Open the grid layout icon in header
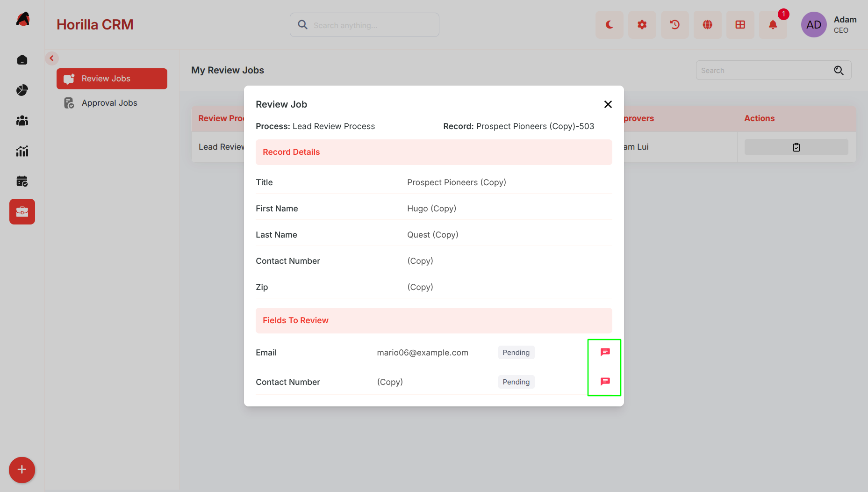 pos(740,25)
